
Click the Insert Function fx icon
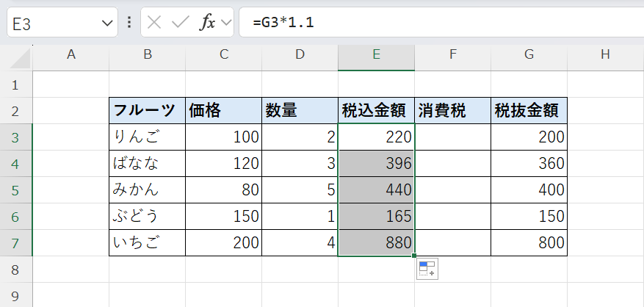tap(207, 23)
